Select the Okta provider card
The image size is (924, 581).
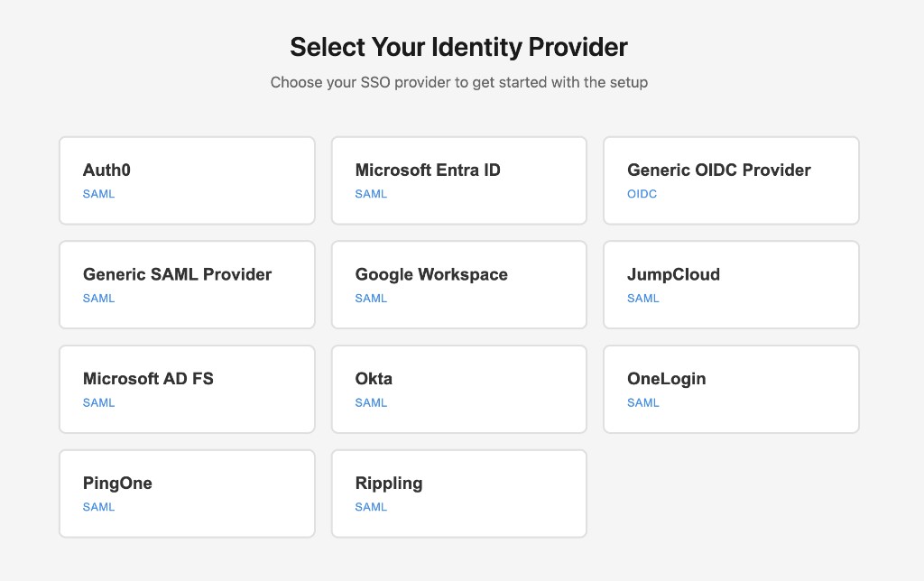click(x=459, y=389)
